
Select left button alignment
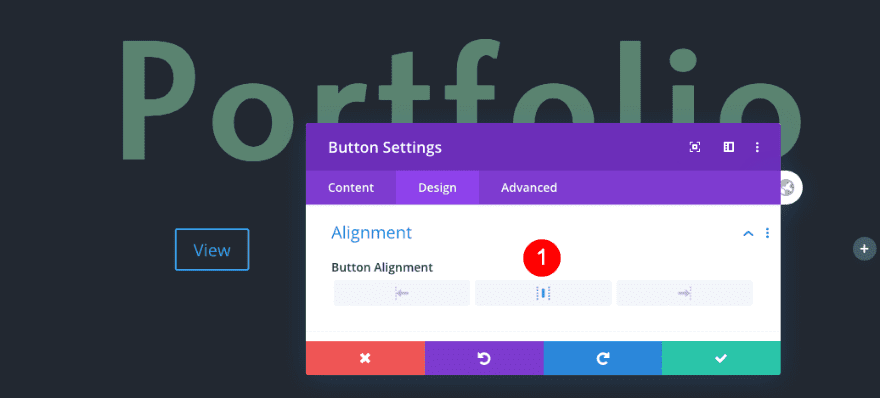[402, 293]
